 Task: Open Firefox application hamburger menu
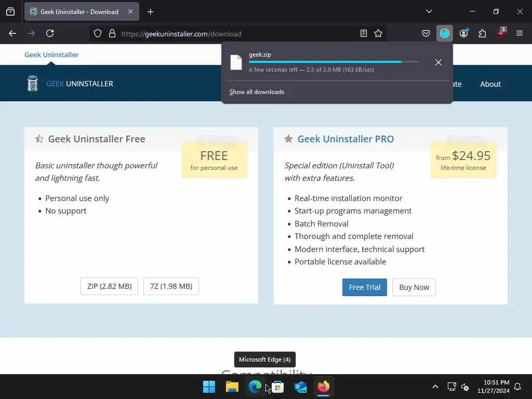point(520,33)
